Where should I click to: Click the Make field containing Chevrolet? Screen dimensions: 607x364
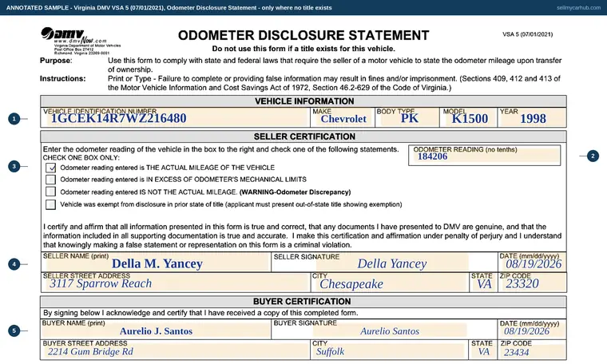(x=343, y=117)
